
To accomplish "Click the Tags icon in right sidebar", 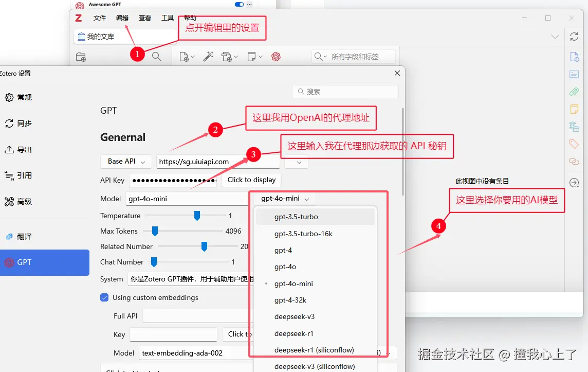I will [574, 144].
